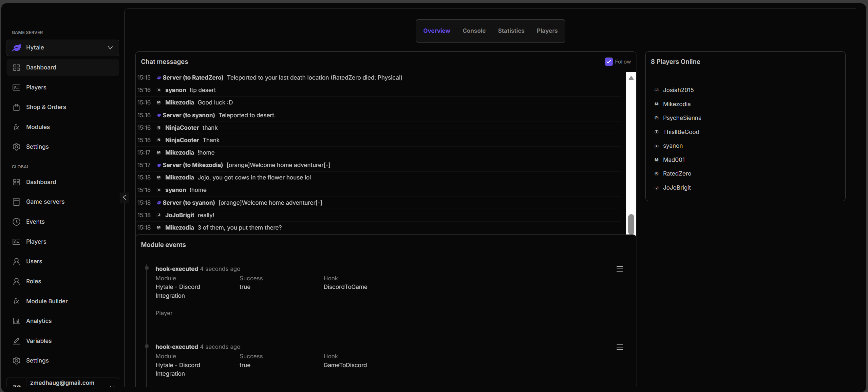This screenshot has height=392, width=868.
Task: Open first hook-executed event menu icon
Action: (x=619, y=269)
